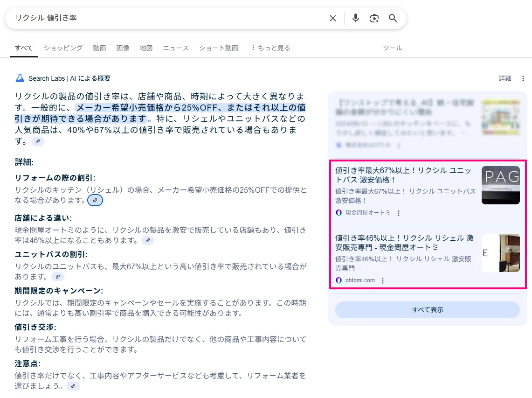Click the highlighted メーカー希望小売価格から25%OFF sentence
Viewport: 532px width, 398px height.
click(160, 113)
